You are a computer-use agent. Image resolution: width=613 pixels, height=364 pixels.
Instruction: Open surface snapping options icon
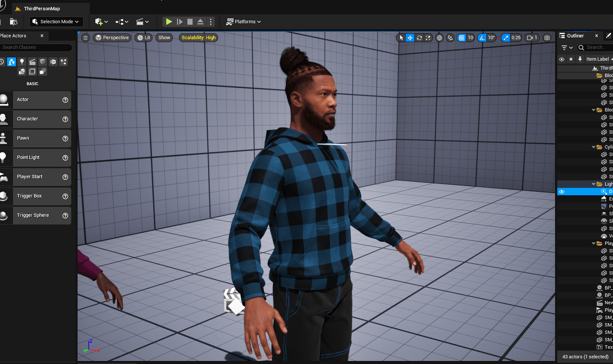point(450,38)
